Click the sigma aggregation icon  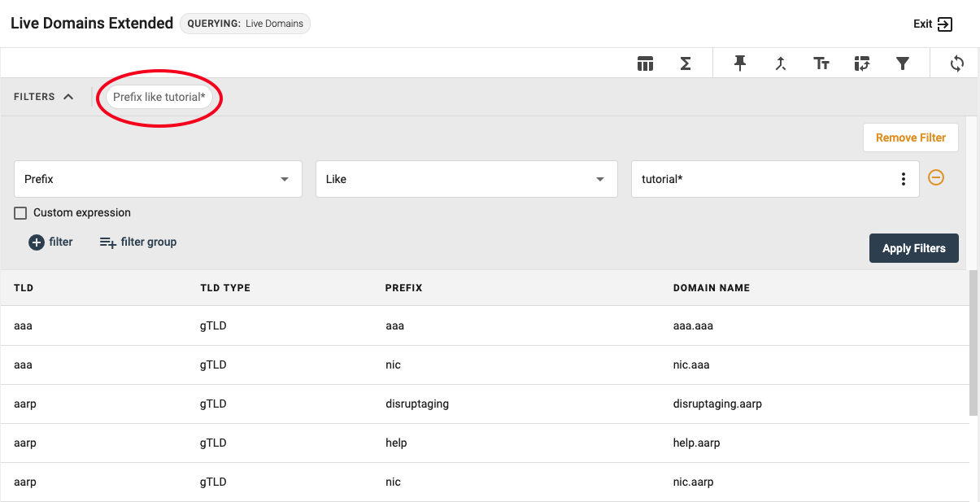click(x=686, y=63)
